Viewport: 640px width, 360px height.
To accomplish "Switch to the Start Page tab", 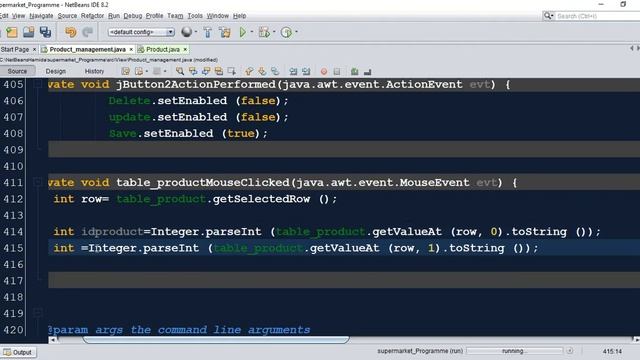I will (x=15, y=49).
